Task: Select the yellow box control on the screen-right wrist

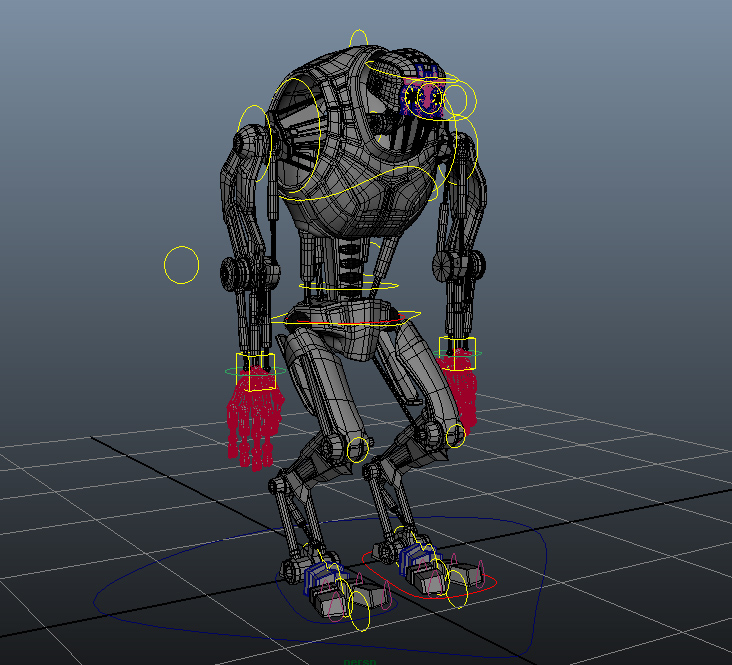Action: 457,354
